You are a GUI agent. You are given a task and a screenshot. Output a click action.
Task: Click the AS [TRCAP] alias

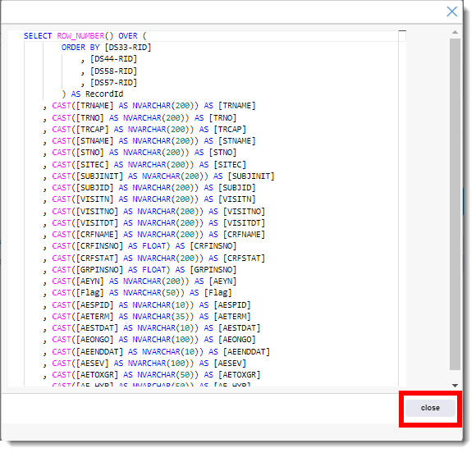[x=222, y=130]
